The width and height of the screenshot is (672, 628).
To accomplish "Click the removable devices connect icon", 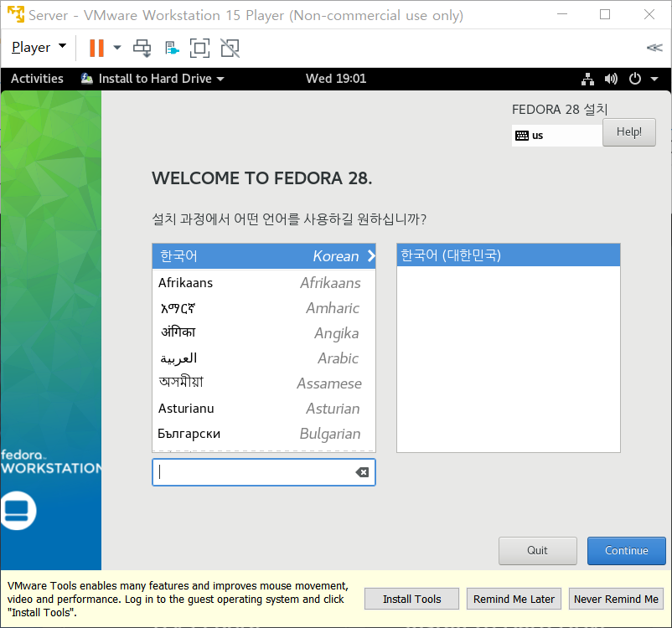I will pyautogui.click(x=172, y=48).
